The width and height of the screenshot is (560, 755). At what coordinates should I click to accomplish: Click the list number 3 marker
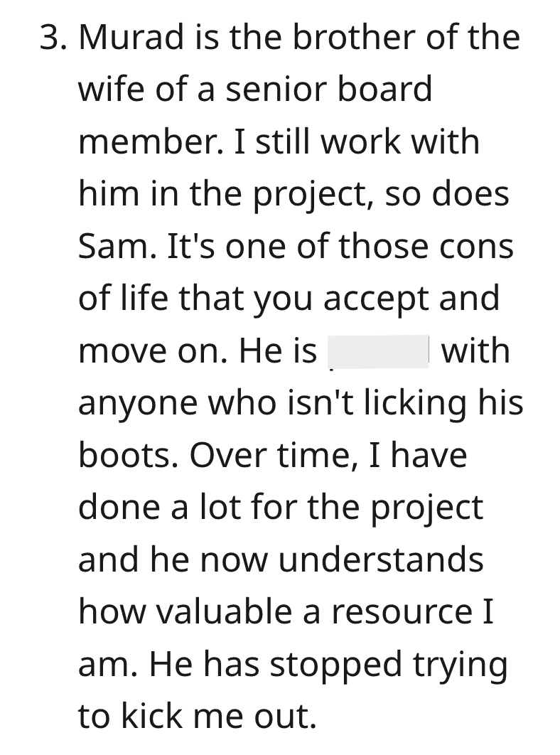[x=55, y=38]
